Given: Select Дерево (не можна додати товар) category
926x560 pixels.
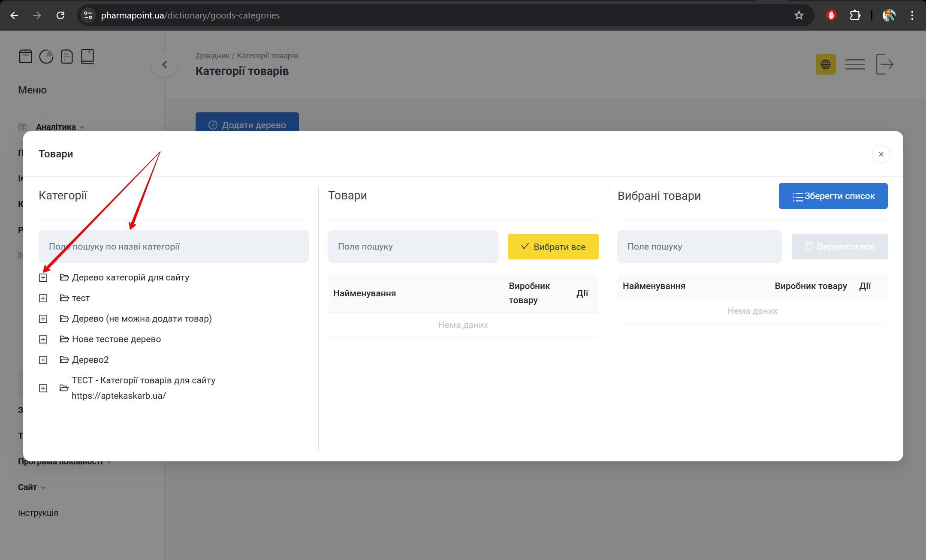Looking at the screenshot, I should coord(142,319).
